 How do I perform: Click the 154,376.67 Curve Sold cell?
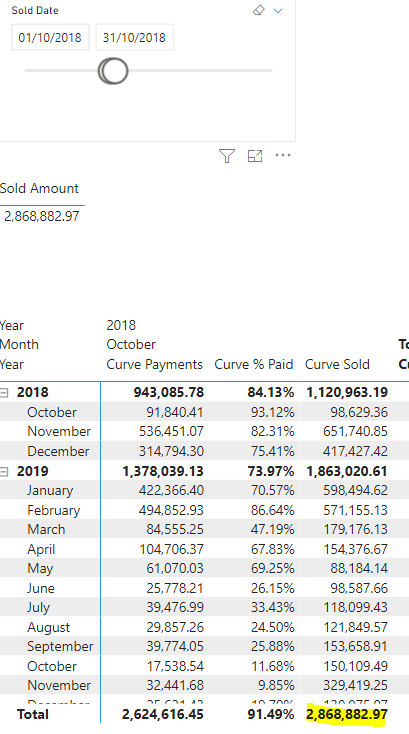click(355, 549)
